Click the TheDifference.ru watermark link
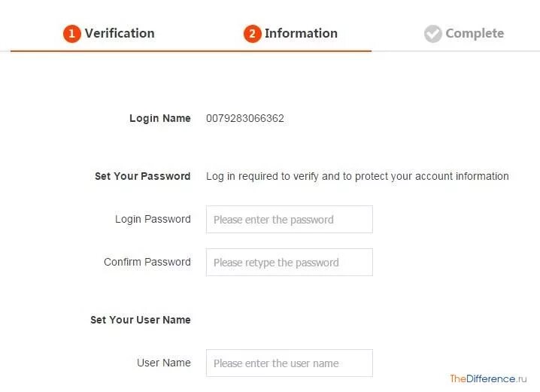This screenshot has width=540, height=392. [492, 378]
